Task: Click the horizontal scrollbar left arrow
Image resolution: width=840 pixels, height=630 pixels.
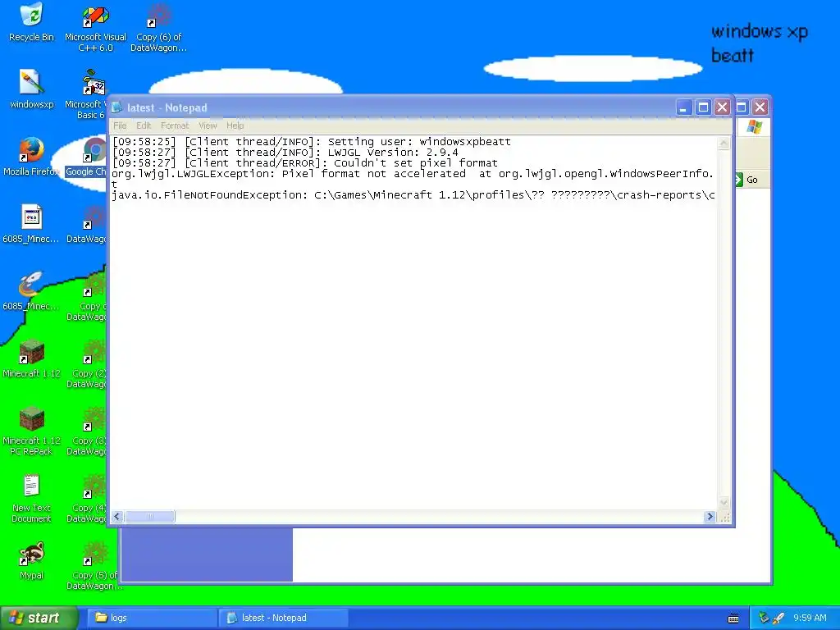Action: pos(117,517)
